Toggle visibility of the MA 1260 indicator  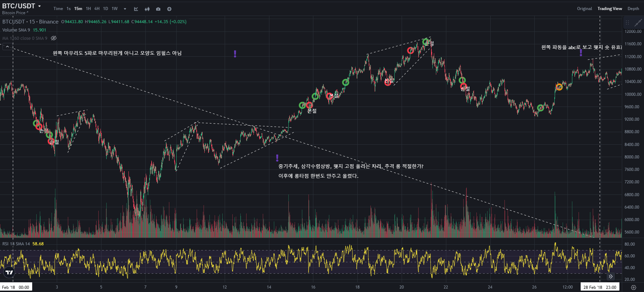click(x=54, y=38)
